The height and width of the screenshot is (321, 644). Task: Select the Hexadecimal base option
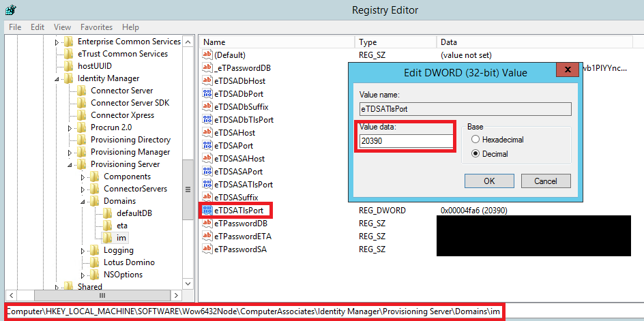coord(475,139)
